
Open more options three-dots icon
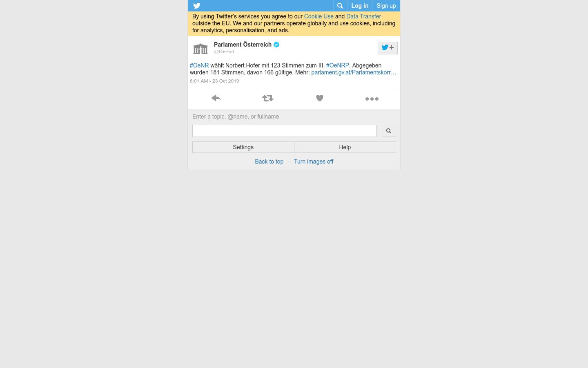tap(372, 99)
